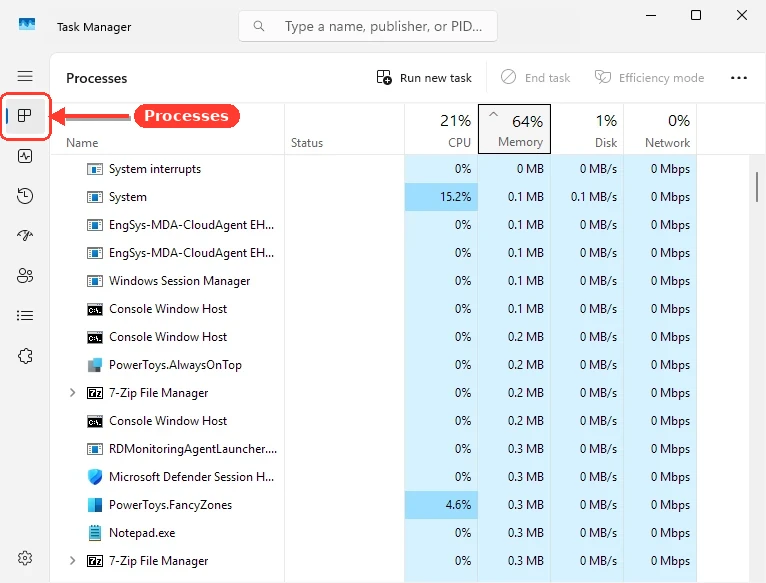Open the hamburger navigation menu
766x583 pixels.
coord(25,76)
